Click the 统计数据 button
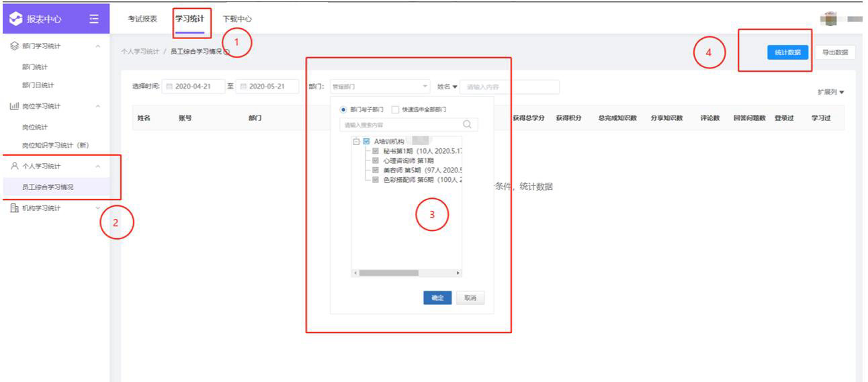Viewport: 868px width, 382px height. [x=787, y=52]
